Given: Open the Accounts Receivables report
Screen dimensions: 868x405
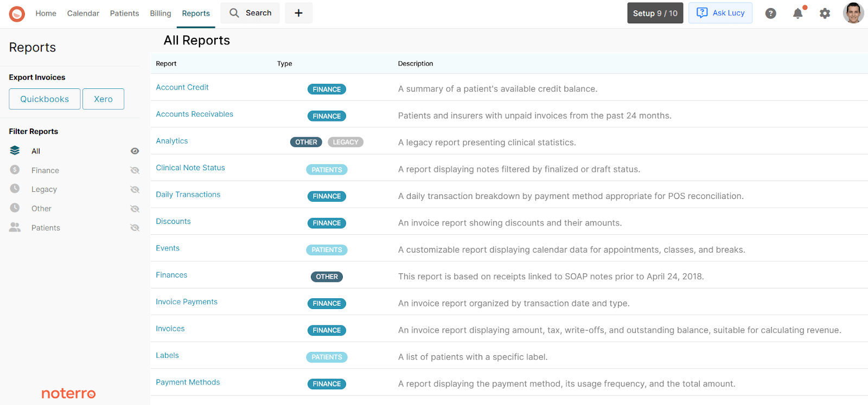Looking at the screenshot, I should (195, 114).
